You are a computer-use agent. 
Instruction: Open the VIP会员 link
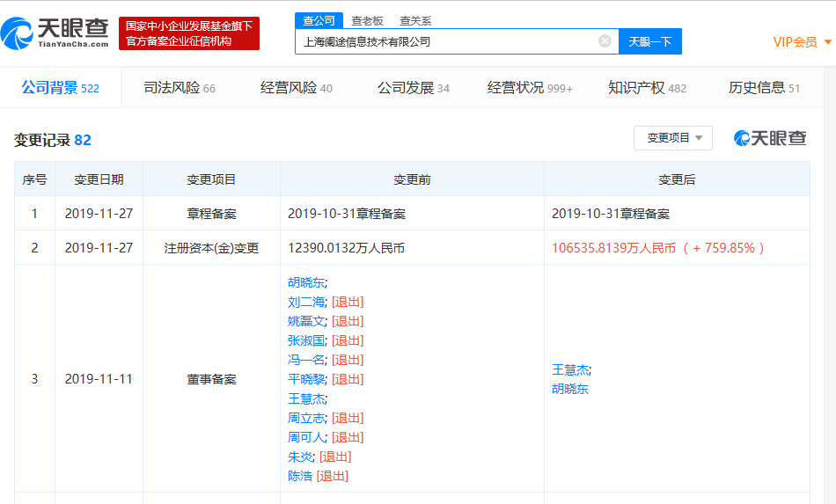pyautogui.click(x=795, y=42)
